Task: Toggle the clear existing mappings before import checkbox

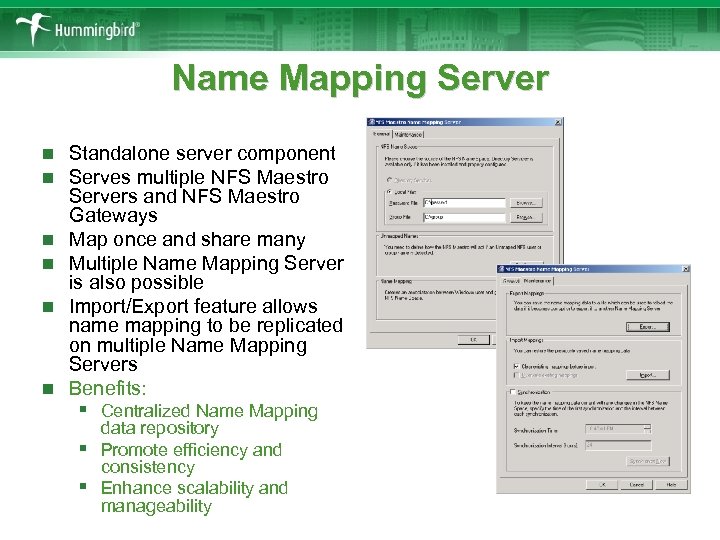Action: point(516,366)
